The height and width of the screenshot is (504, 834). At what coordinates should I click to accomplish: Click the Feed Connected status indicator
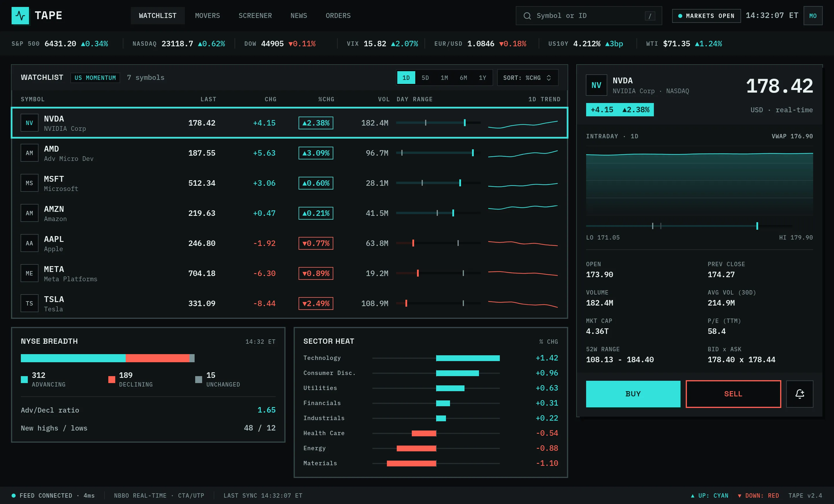coord(53,496)
